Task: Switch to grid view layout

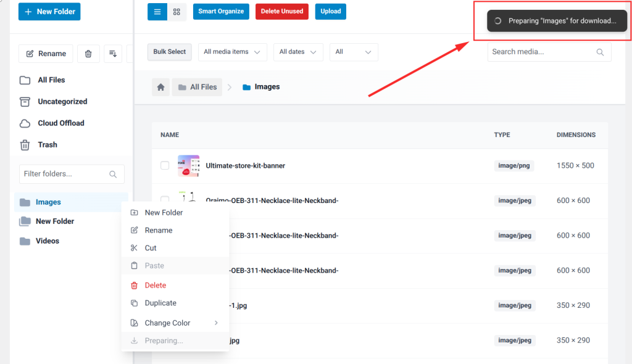Action: (177, 12)
